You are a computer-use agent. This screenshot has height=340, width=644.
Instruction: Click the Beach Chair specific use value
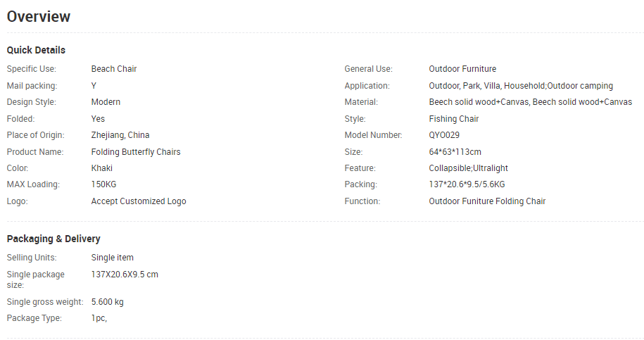(114, 69)
